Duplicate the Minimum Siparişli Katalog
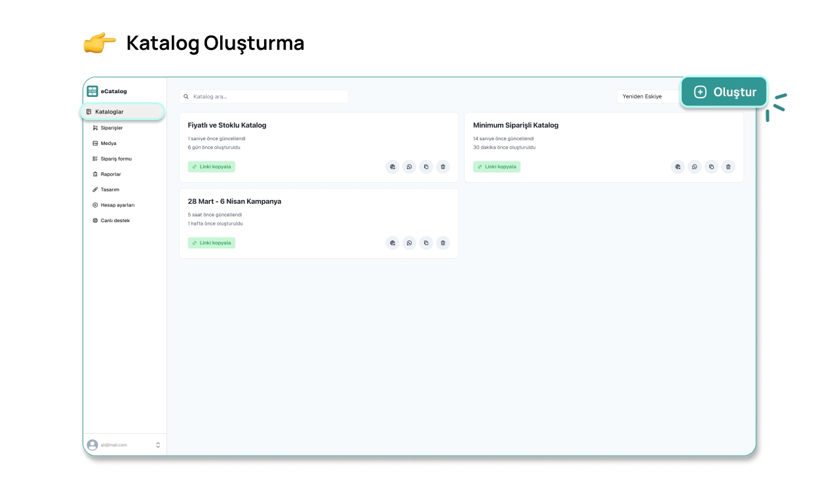The image size is (839, 504). [711, 167]
